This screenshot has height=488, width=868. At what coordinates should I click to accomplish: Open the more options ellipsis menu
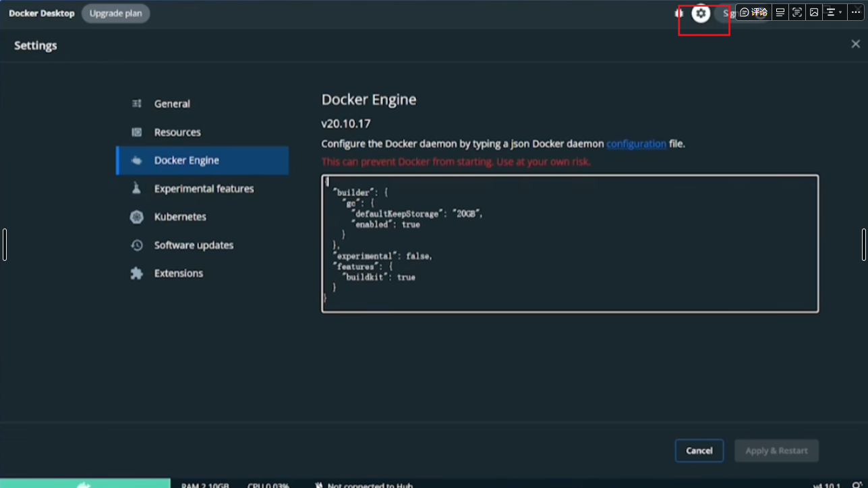(x=857, y=12)
